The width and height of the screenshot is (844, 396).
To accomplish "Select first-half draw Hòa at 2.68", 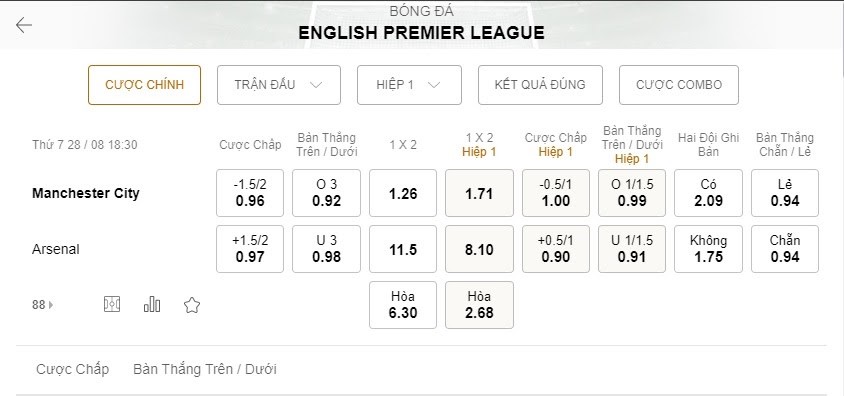I will (479, 305).
